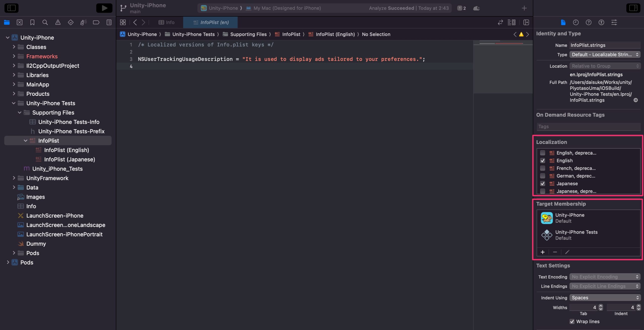Viewport: 644px width, 330px height.
Task: Open the Breakpoint navigator
Action: pyautogui.click(x=96, y=22)
